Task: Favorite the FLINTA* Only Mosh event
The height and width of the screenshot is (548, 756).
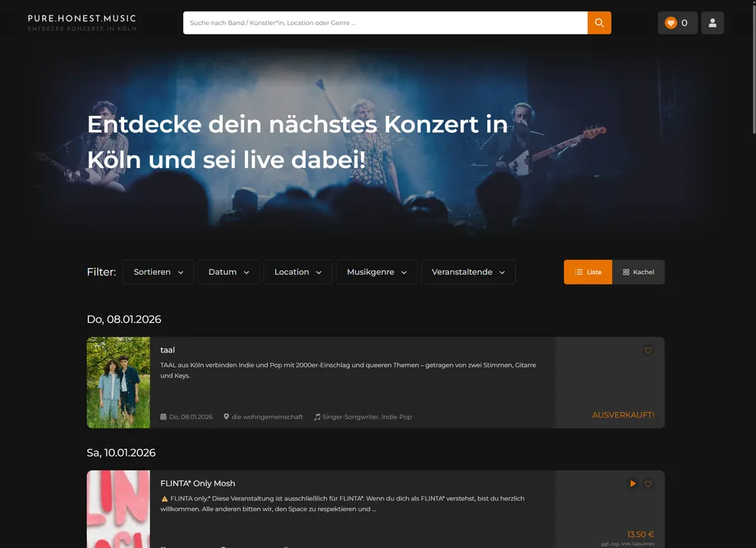Action: (648, 484)
